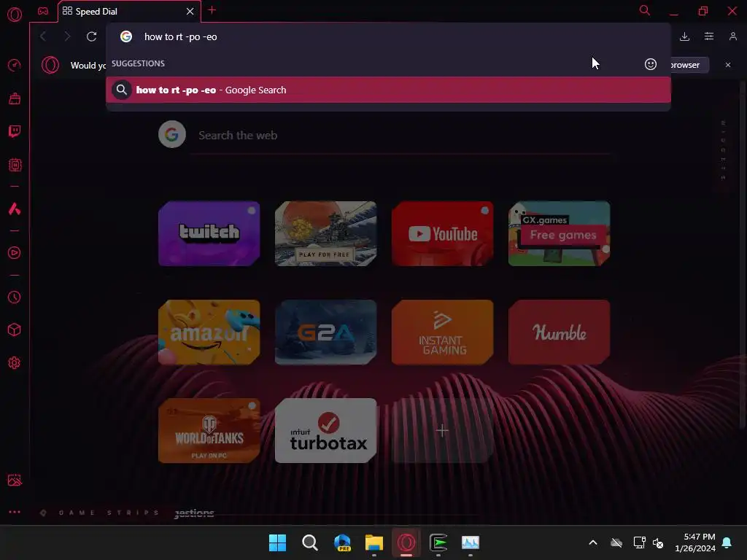Click the smiley feedback icon
The image size is (747, 560).
[651, 64]
